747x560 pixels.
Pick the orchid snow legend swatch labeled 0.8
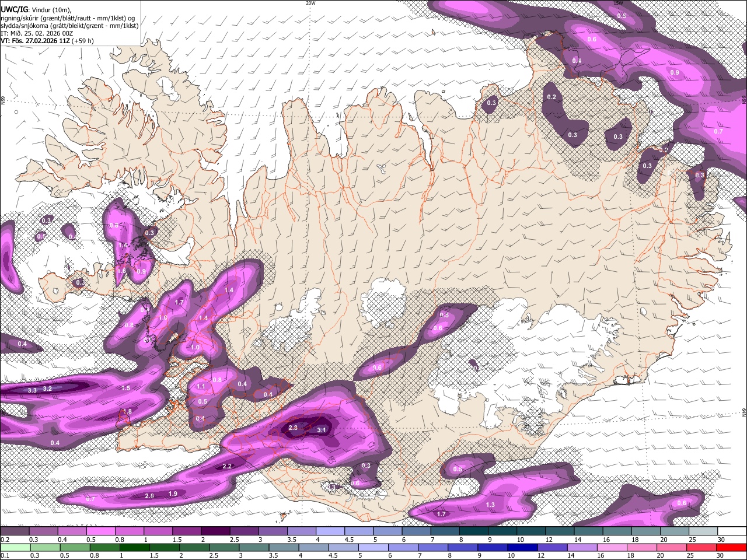pyautogui.click(x=129, y=531)
